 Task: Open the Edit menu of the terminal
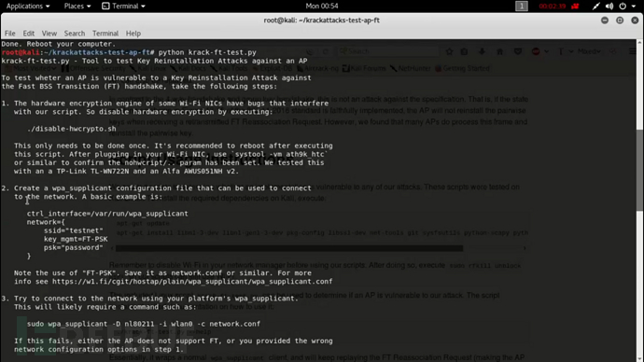coord(28,34)
